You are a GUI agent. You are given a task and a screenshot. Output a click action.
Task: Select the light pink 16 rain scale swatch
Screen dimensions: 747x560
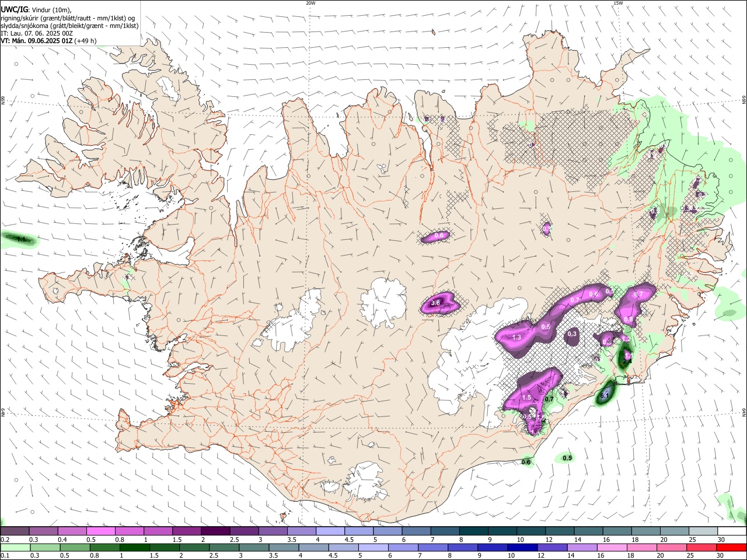612,547
